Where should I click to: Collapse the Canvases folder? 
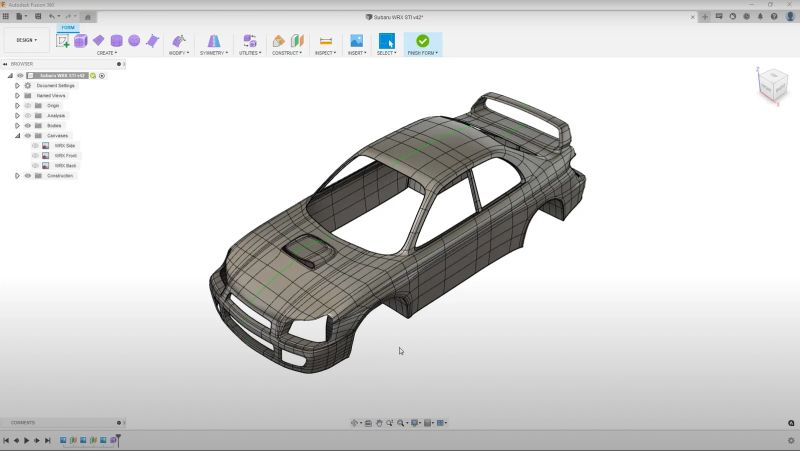click(17, 136)
